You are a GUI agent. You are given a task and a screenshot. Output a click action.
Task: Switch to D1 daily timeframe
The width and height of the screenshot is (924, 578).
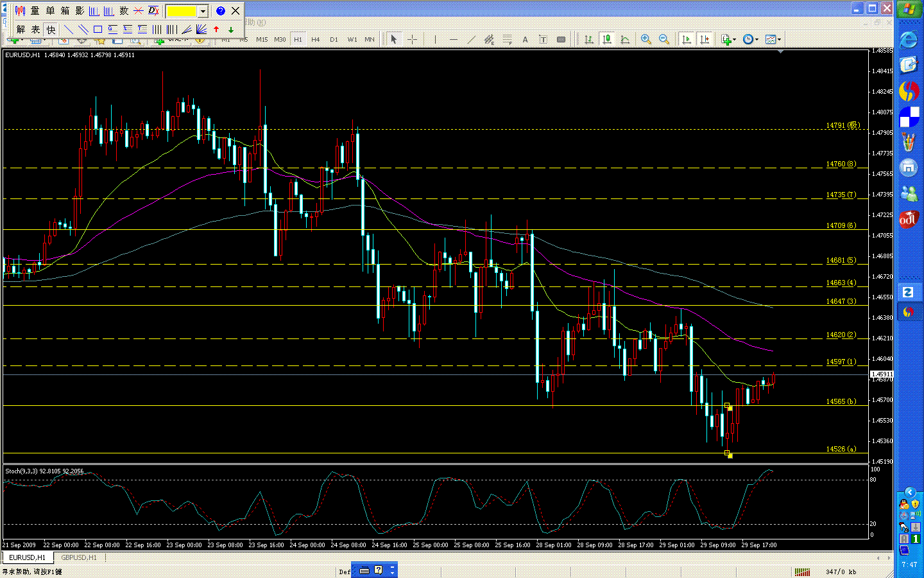[x=334, y=40]
